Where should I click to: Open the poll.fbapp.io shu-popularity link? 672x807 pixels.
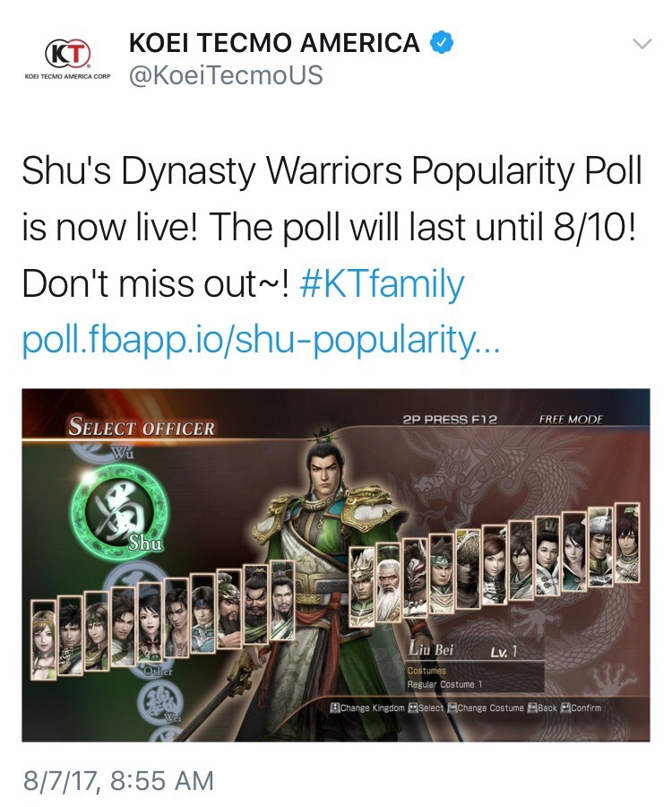coord(261,340)
